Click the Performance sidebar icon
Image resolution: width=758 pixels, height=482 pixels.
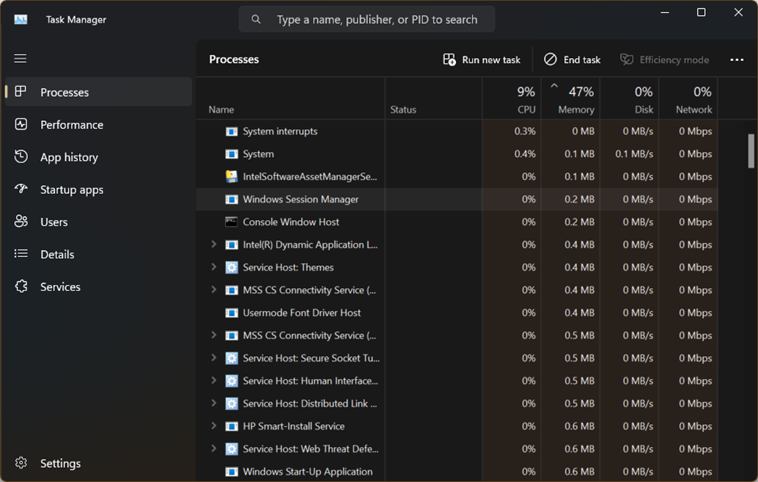click(21, 124)
